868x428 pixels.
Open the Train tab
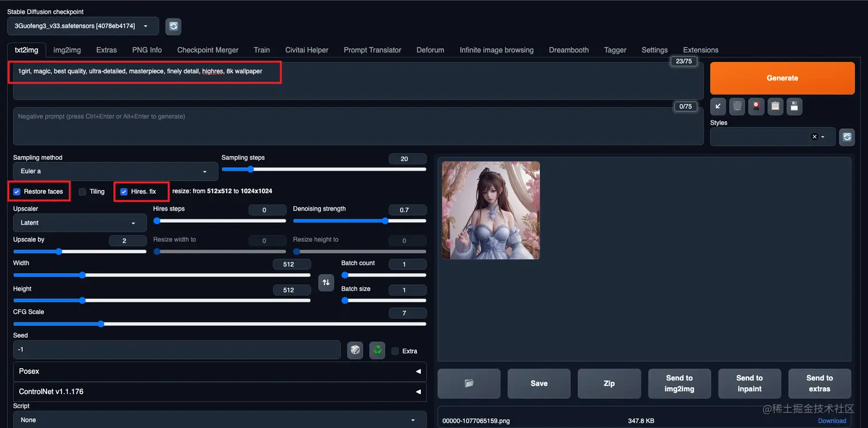(262, 50)
